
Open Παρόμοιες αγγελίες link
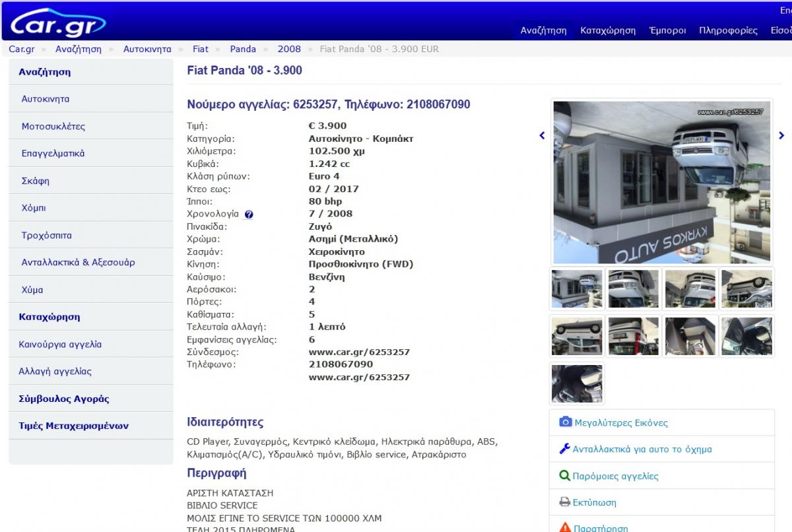616,476
